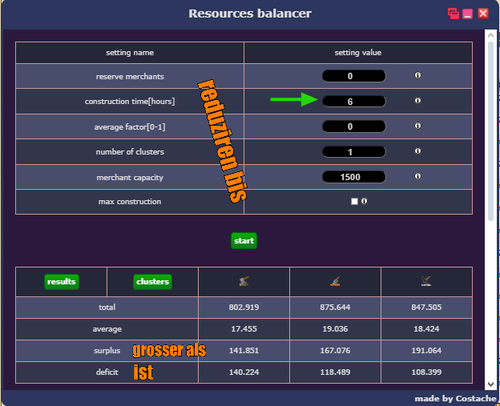Click the 'made by Costache' footer text
Screen dimensions: 500x406
[455, 399]
